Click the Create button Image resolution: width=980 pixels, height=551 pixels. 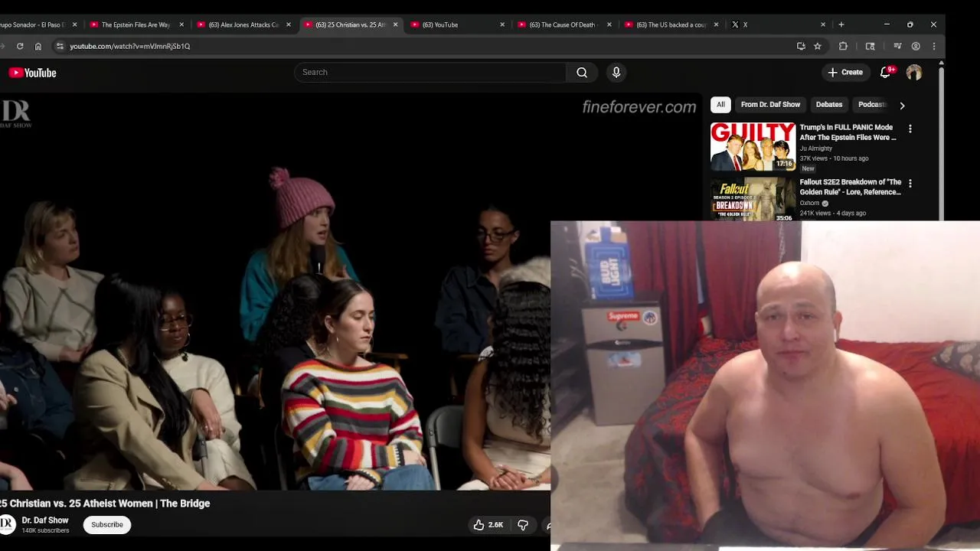(x=845, y=72)
